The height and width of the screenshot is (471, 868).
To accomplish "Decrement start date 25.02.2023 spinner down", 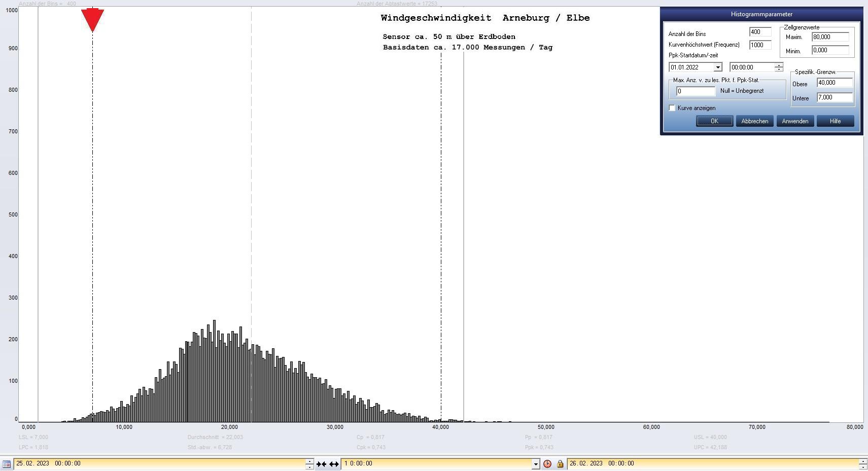I will pyautogui.click(x=309, y=466).
